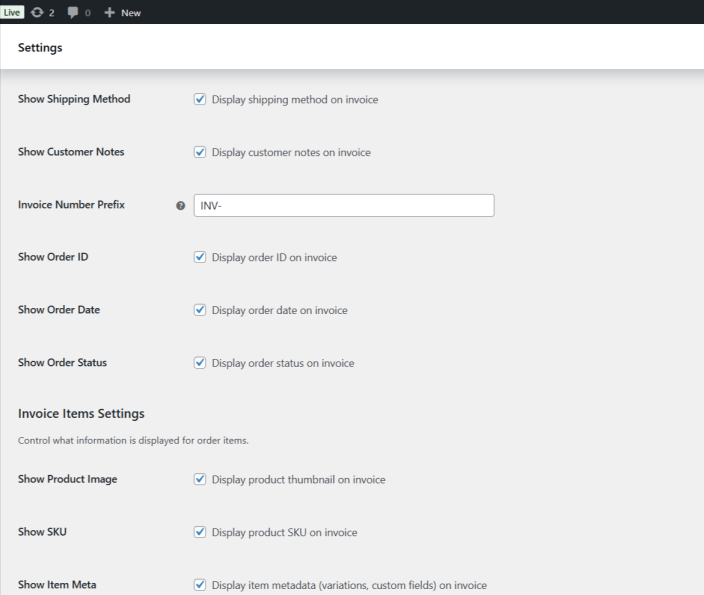704x595 pixels.
Task: Click the pending updates count number
Action: [x=51, y=11]
